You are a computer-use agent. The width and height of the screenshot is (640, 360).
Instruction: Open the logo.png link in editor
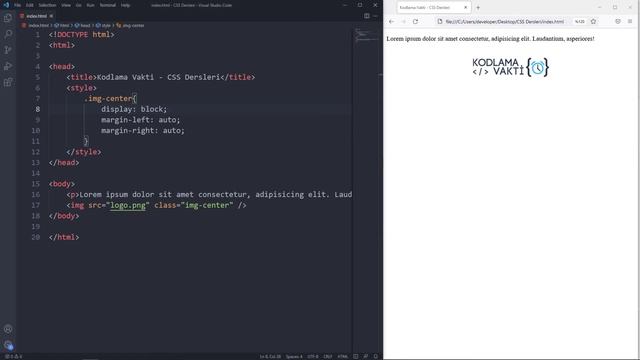point(128,205)
